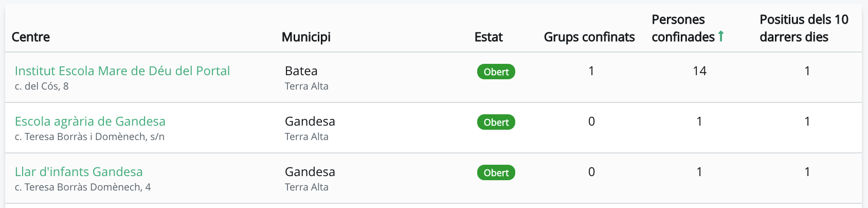Click address c. del Cós, 8
This screenshot has width=868, height=208.
click(x=42, y=86)
